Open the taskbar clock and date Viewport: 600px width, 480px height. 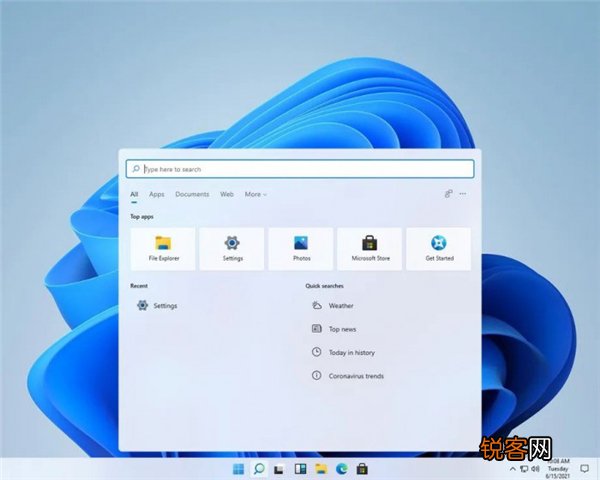coord(558,469)
